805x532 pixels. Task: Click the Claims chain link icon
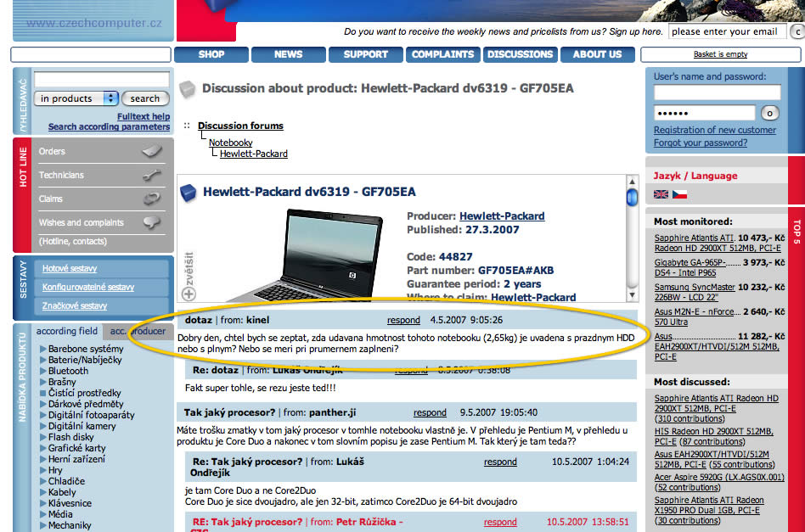pyautogui.click(x=151, y=199)
